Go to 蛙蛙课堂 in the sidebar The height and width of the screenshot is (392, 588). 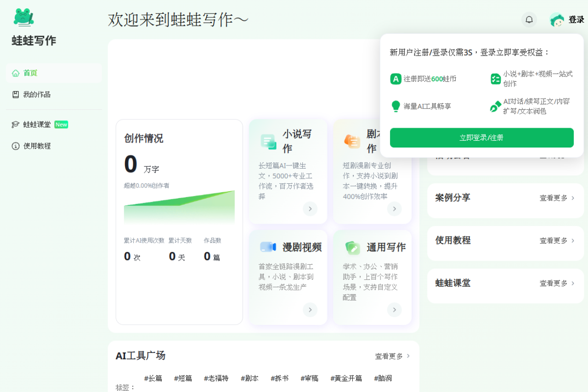(37, 125)
